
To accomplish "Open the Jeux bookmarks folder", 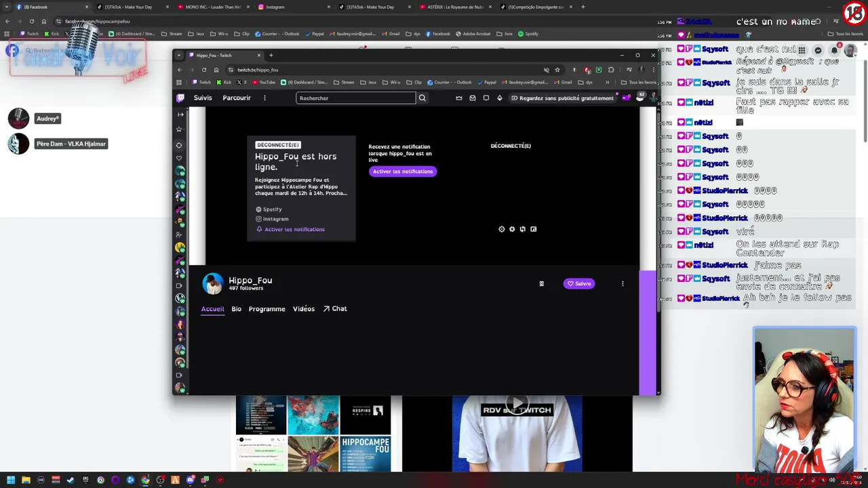I will (x=369, y=83).
